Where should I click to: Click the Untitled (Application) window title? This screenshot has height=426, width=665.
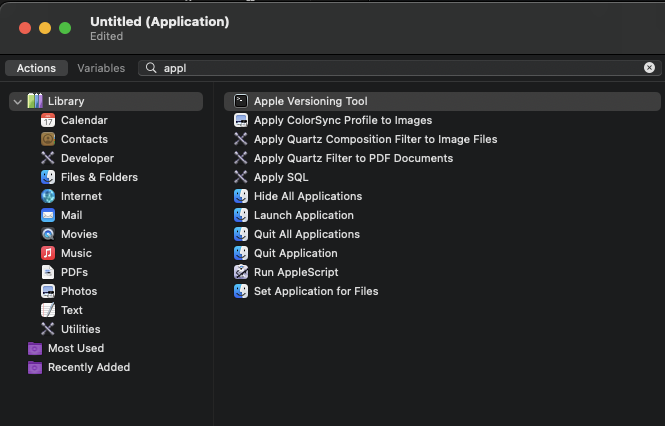[x=160, y=22]
